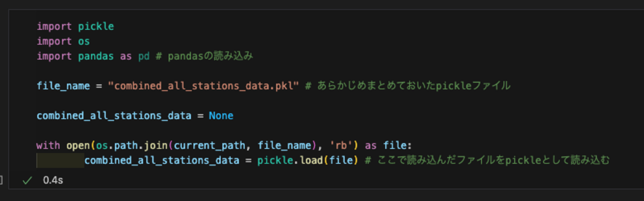Click the dark highlighted indentation block
This screenshot has height=201, width=644.
tap(60, 160)
